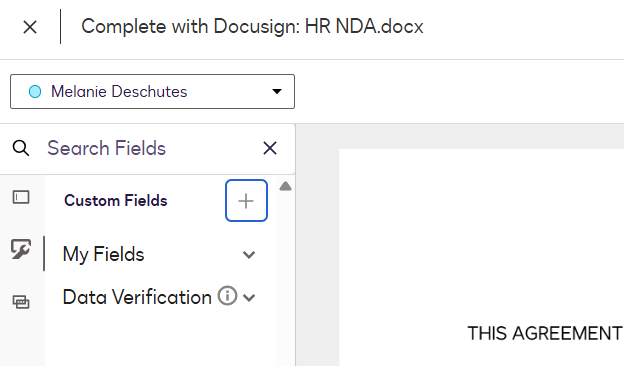This screenshot has height=366, width=624.
Task: Click the Custom Fields heading
Action: [116, 201]
